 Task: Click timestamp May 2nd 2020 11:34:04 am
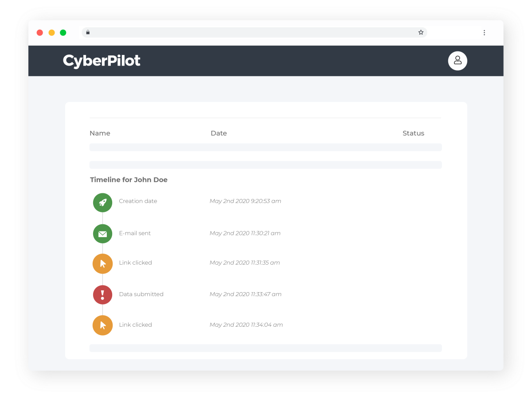click(246, 325)
